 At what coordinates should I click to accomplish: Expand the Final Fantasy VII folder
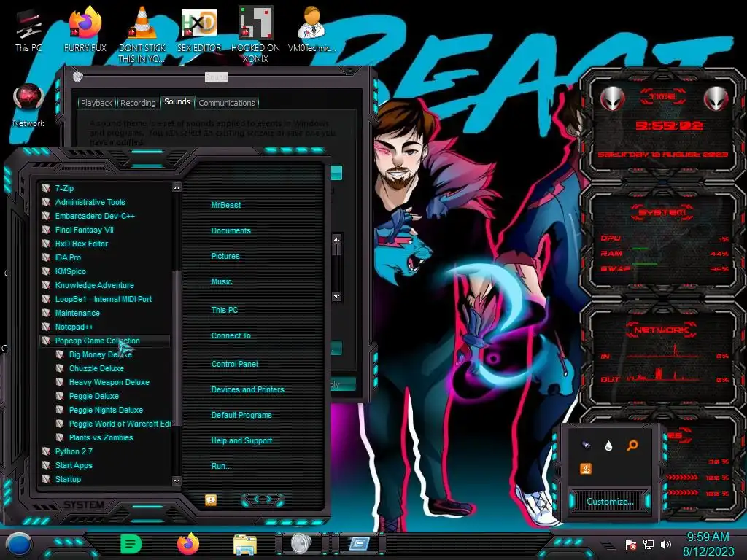[x=105, y=230]
